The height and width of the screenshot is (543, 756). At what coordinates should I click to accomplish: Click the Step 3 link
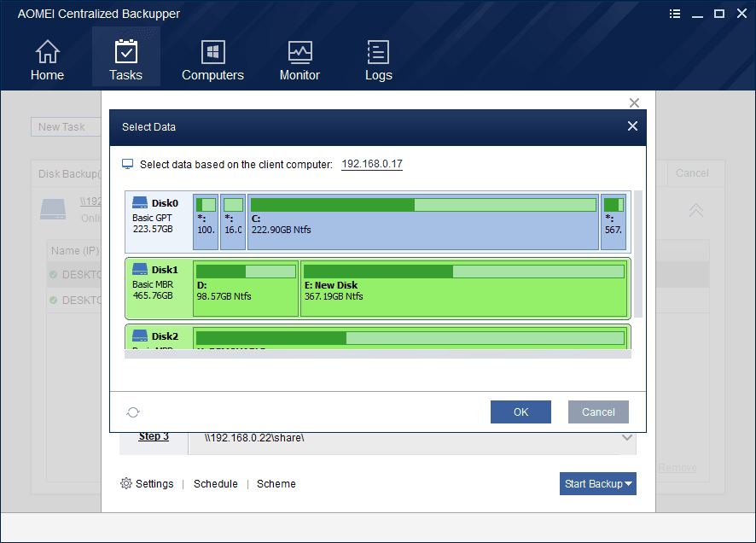[154, 436]
